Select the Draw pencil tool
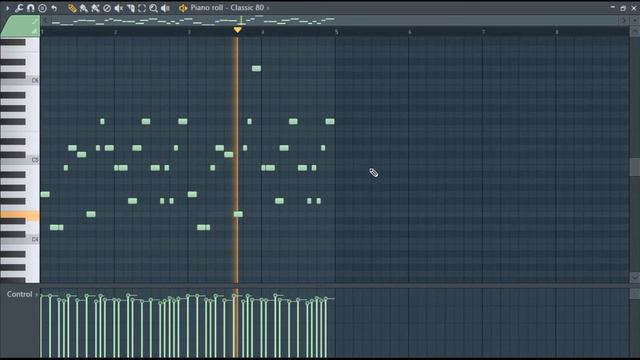 tap(72, 8)
